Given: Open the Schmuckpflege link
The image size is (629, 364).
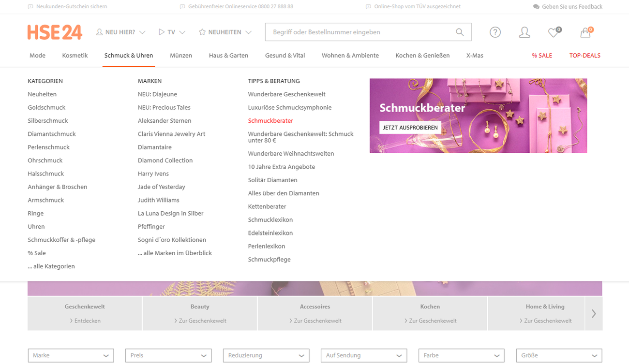Looking at the screenshot, I should [x=270, y=260].
